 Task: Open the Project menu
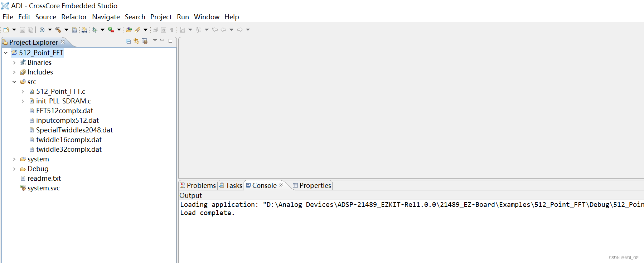coord(161,17)
